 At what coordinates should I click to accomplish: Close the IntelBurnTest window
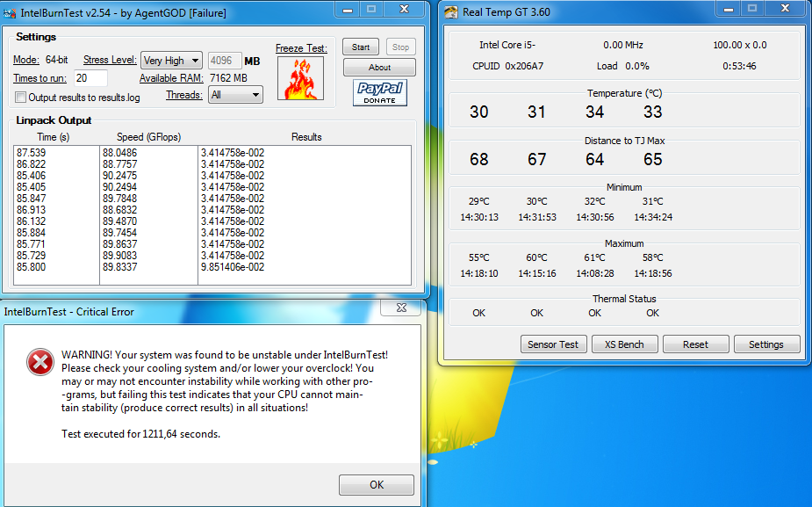[x=405, y=10]
